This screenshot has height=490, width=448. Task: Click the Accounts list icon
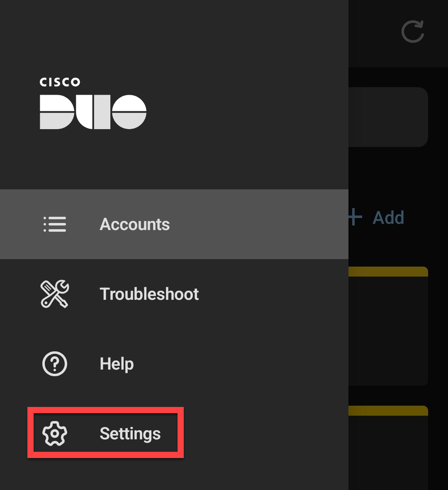coord(55,224)
